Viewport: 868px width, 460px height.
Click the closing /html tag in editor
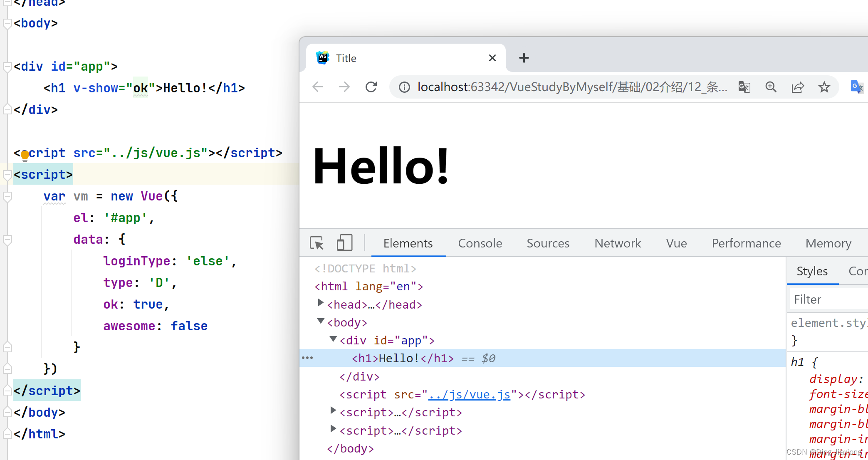[x=40, y=434]
